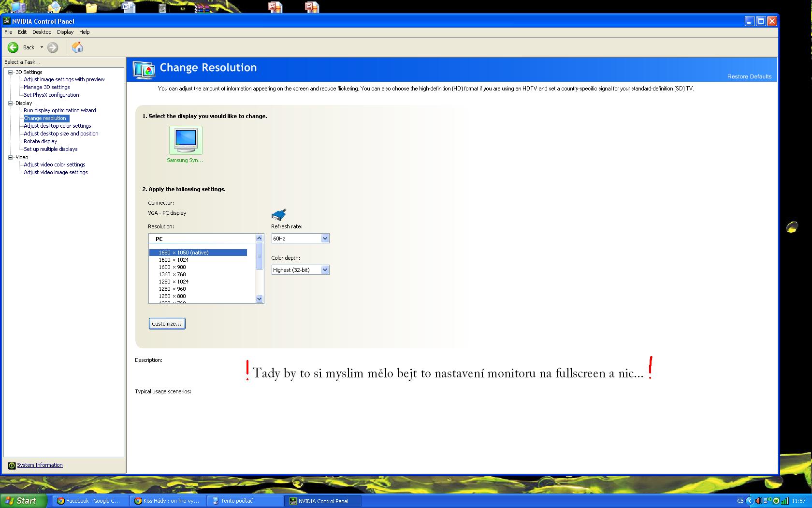Click the system clock showing 11:57
Image resolution: width=812 pixels, height=508 pixels.
[798, 501]
